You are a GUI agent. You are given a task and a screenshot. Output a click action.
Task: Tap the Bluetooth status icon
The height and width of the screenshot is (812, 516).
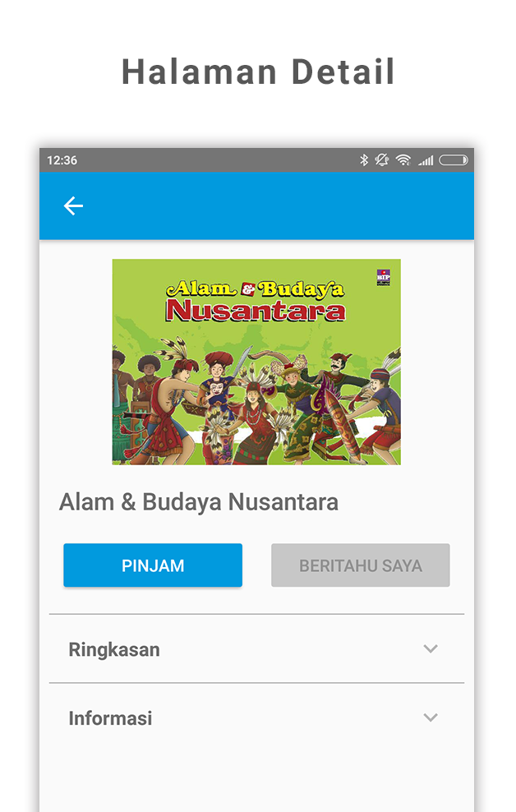coord(364,160)
